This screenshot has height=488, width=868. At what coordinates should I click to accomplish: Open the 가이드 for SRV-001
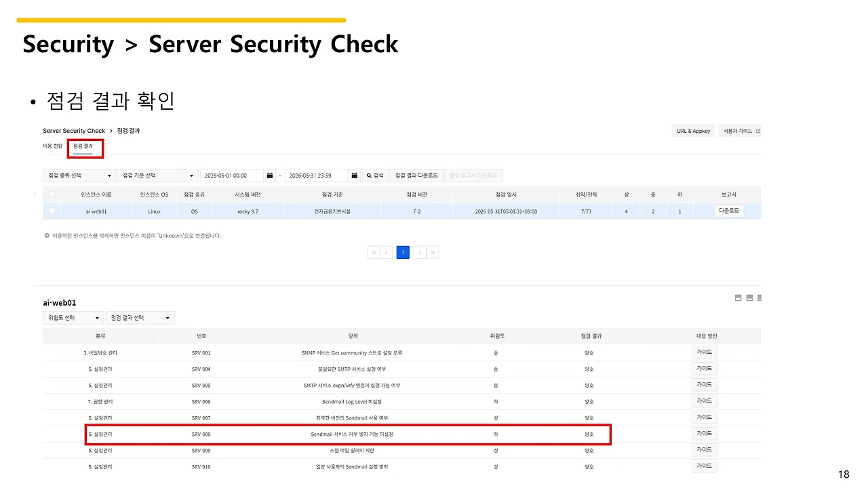point(704,352)
